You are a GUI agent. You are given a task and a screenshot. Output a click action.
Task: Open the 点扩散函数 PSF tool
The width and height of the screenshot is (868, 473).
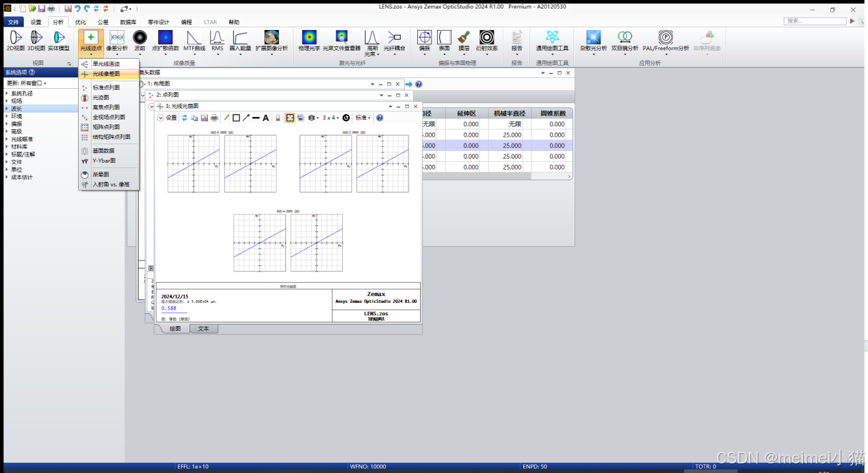click(x=165, y=41)
